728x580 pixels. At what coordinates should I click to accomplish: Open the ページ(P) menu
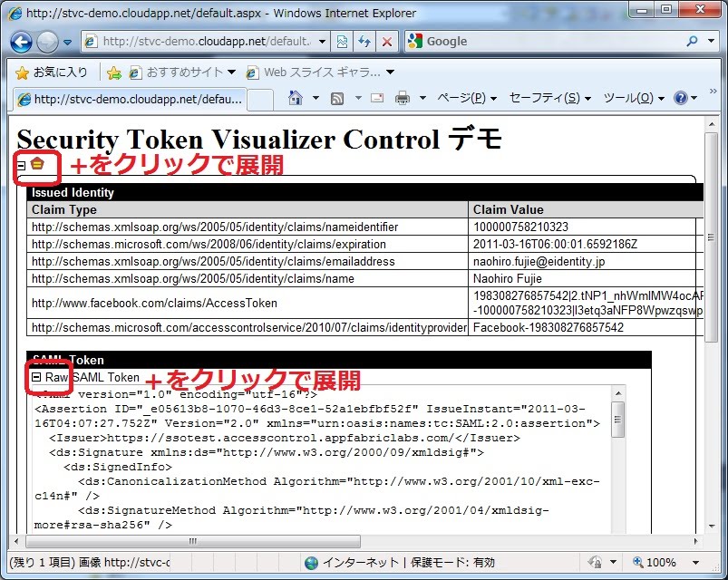[x=467, y=98]
